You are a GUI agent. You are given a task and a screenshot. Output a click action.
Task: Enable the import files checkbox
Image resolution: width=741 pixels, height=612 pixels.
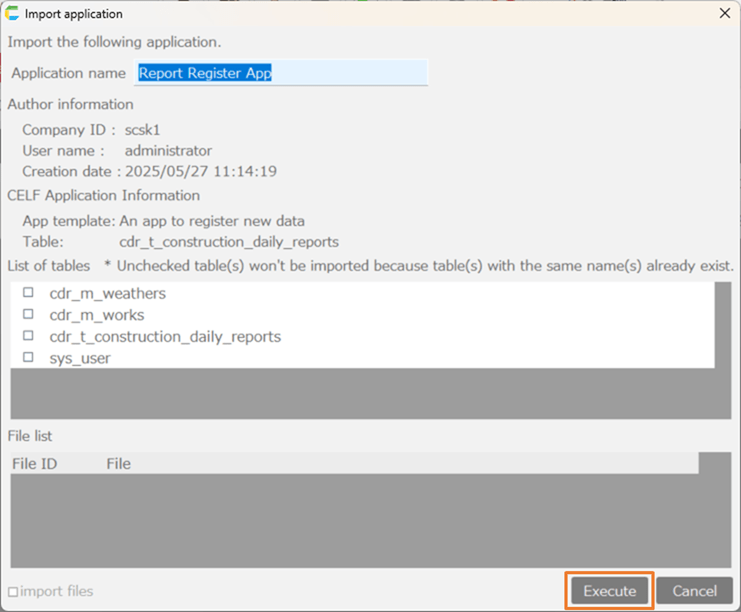tap(13, 591)
